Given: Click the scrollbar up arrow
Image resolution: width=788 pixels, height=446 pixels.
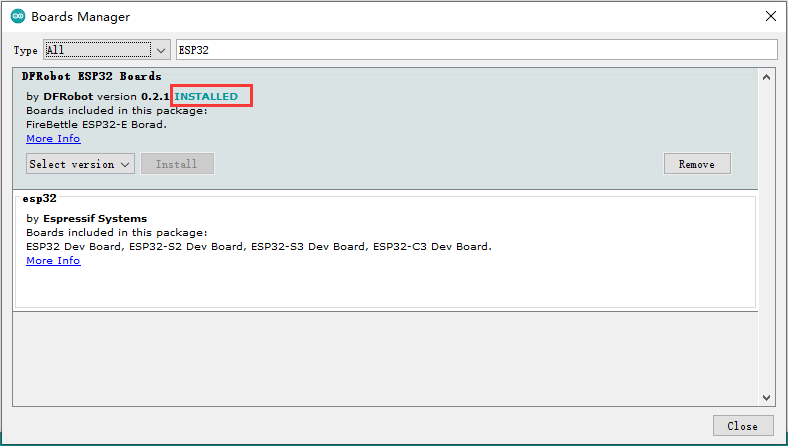Looking at the screenshot, I should [766, 77].
